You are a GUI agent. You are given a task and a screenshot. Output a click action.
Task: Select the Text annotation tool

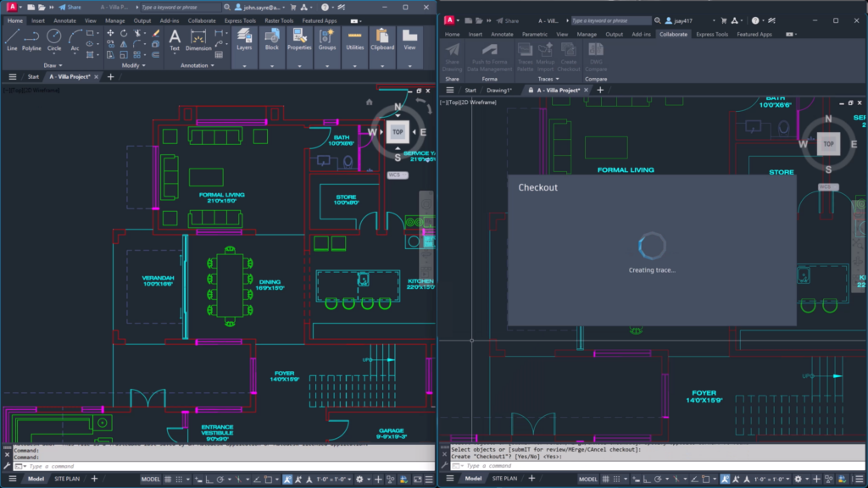[x=175, y=40]
